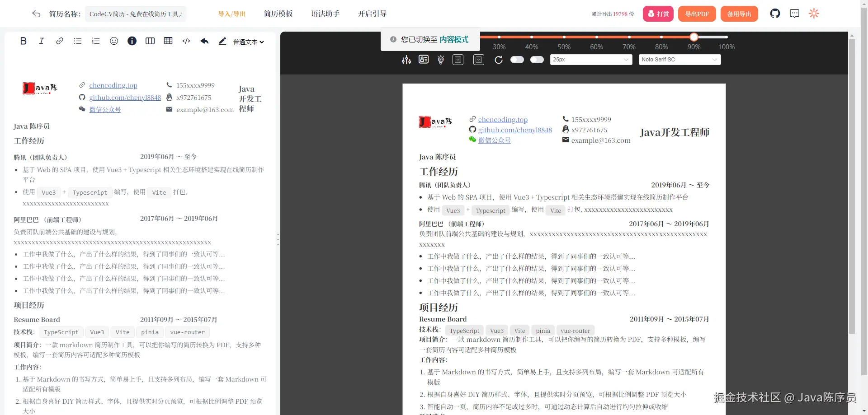Click the second boxed chevron icon in preview toolbar
This screenshot has width=868, height=415.
coord(479,60)
